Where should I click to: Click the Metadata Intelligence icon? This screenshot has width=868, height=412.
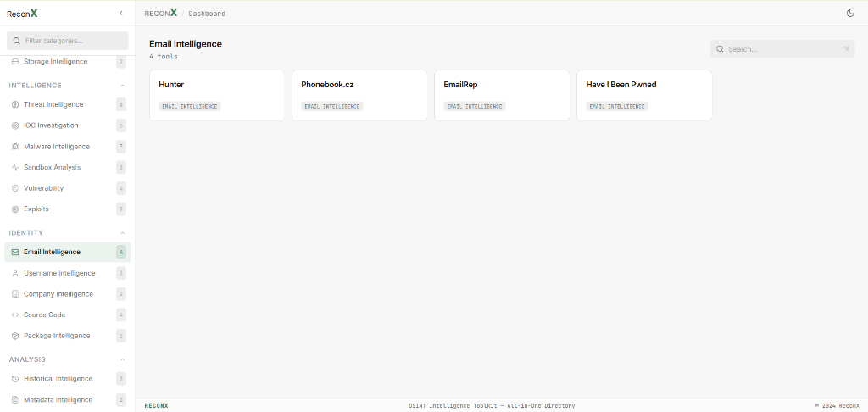pyautogui.click(x=15, y=400)
